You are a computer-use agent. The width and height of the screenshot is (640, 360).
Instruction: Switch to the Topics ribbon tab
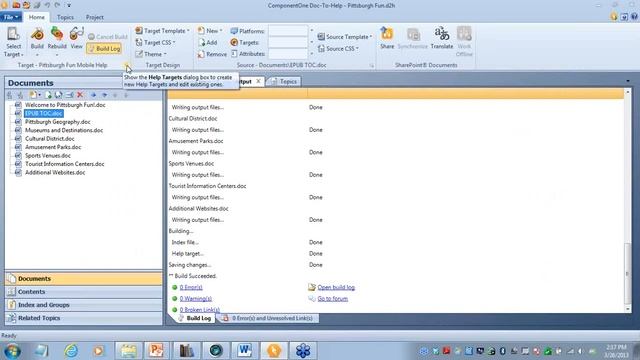pos(65,17)
